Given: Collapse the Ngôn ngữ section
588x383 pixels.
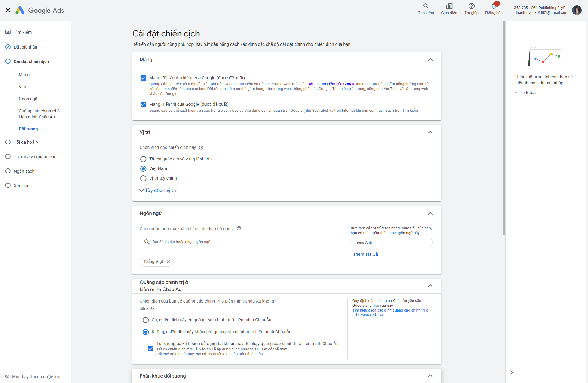Looking at the screenshot, I should (x=430, y=213).
